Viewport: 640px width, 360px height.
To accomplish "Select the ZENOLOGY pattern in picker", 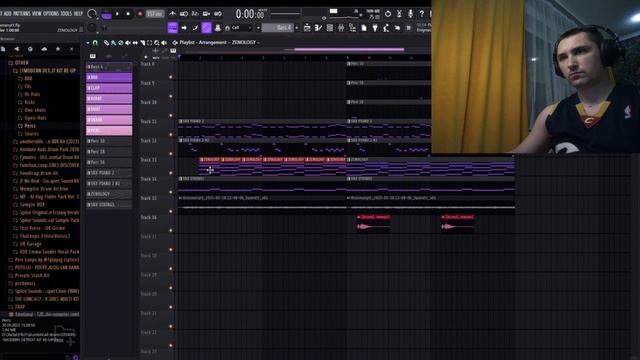I will tap(109, 194).
